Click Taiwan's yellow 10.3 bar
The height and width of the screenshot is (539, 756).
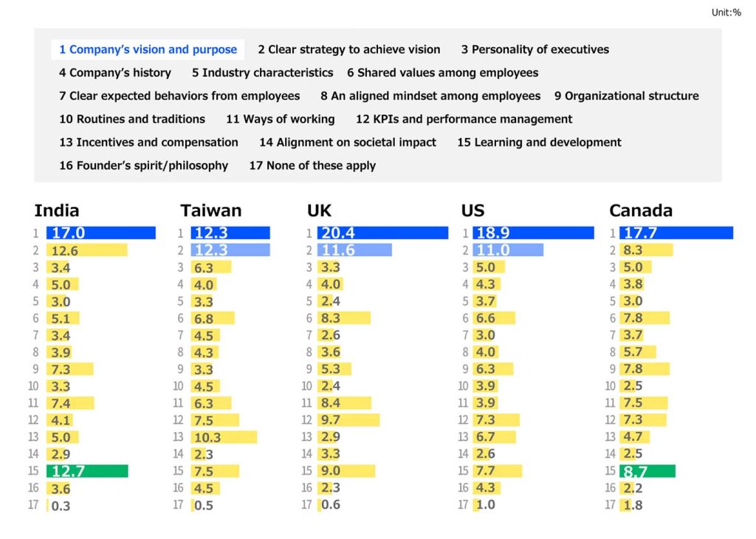click(224, 437)
